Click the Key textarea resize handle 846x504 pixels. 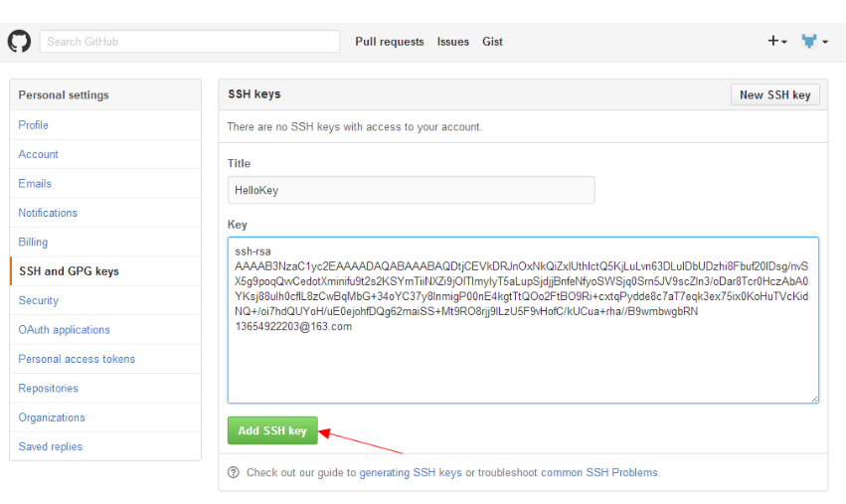pos(814,399)
